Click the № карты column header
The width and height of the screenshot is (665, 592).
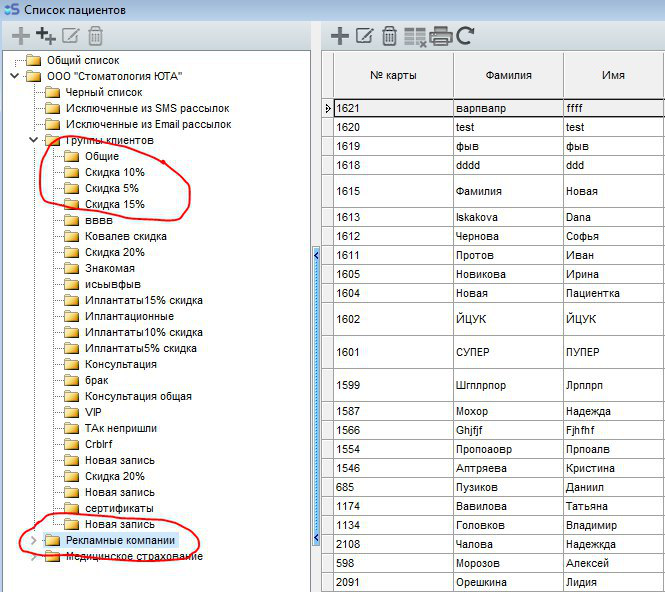pyautogui.click(x=393, y=75)
